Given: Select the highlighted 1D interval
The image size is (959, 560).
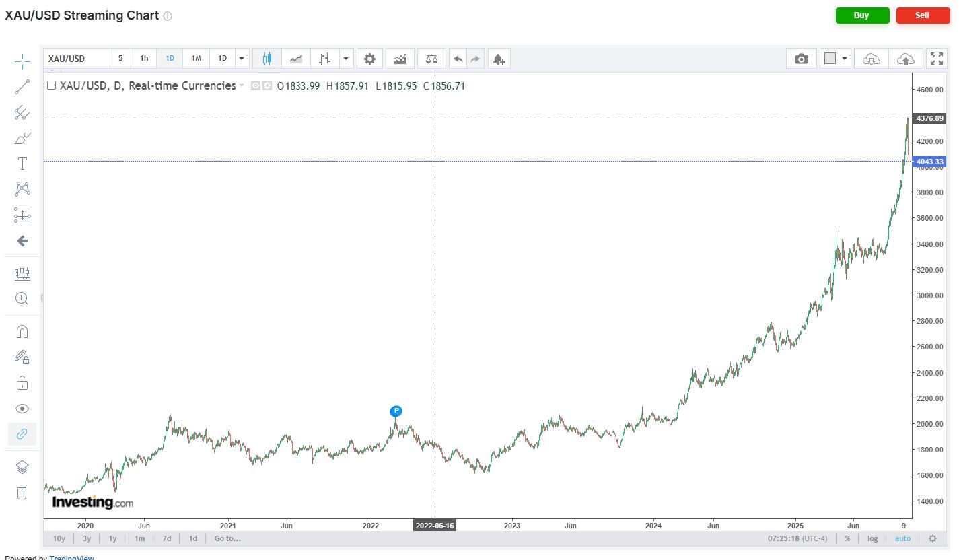Looking at the screenshot, I should 170,59.
